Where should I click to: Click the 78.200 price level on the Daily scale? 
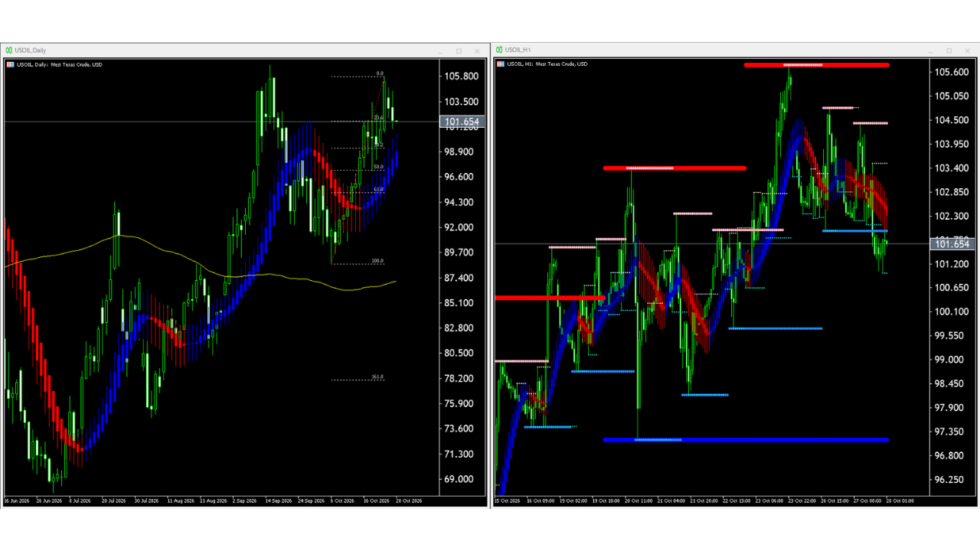pos(461,379)
